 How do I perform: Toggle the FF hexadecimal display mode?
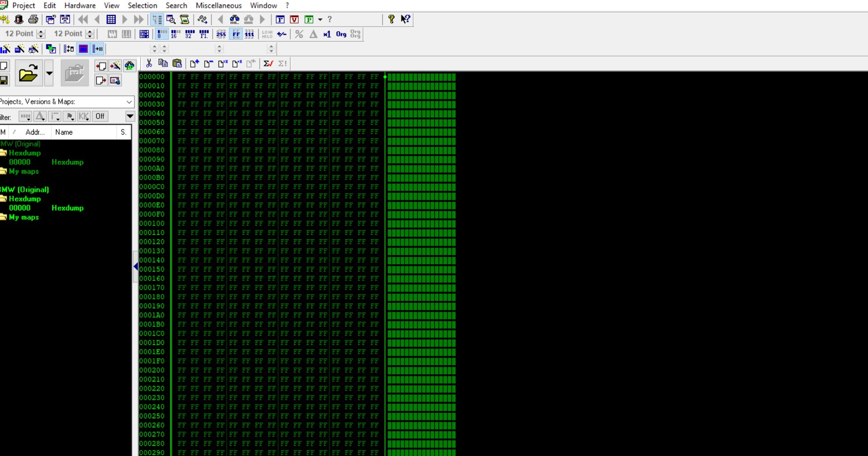click(236, 34)
